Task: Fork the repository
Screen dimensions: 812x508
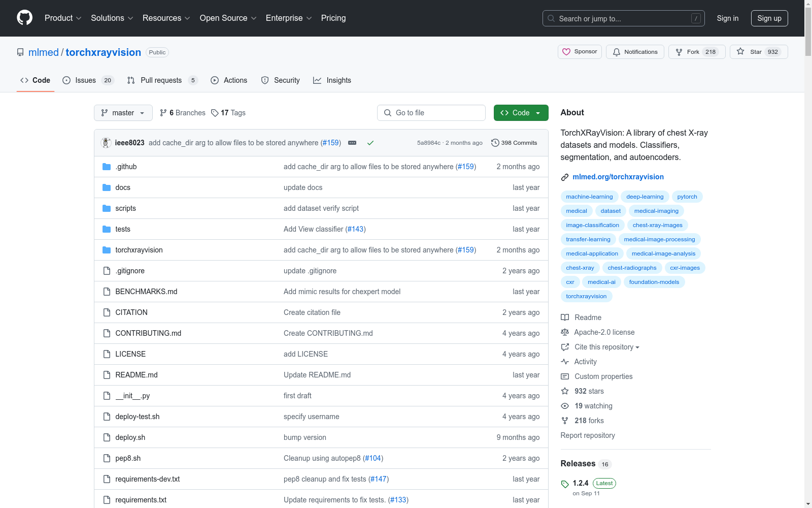Action: (x=696, y=52)
